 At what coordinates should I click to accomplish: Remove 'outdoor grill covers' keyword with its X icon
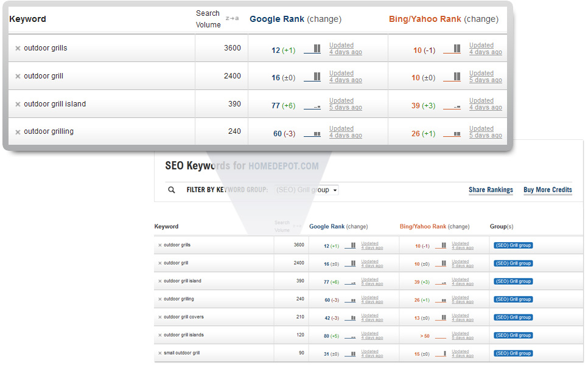pyautogui.click(x=160, y=318)
